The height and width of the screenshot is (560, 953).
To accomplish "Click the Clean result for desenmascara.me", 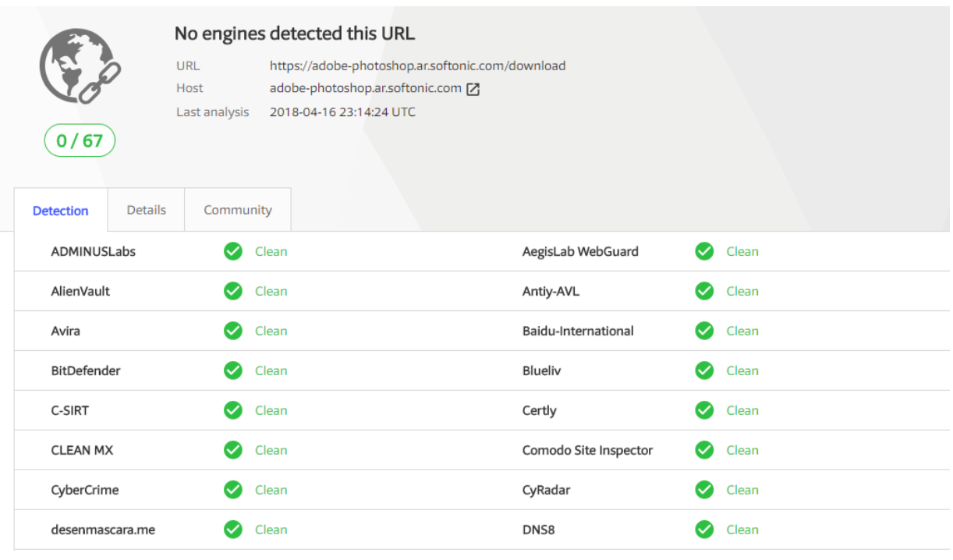I will coord(271,530).
